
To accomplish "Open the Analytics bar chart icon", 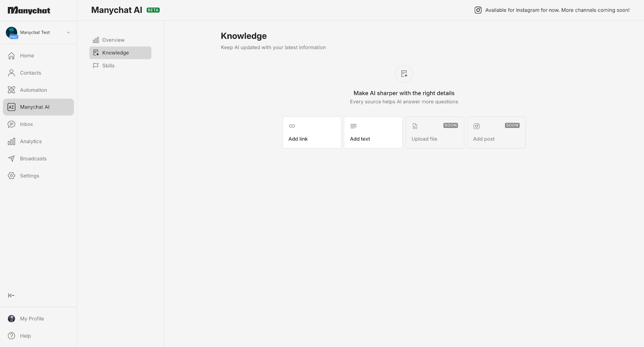I will [12, 142].
